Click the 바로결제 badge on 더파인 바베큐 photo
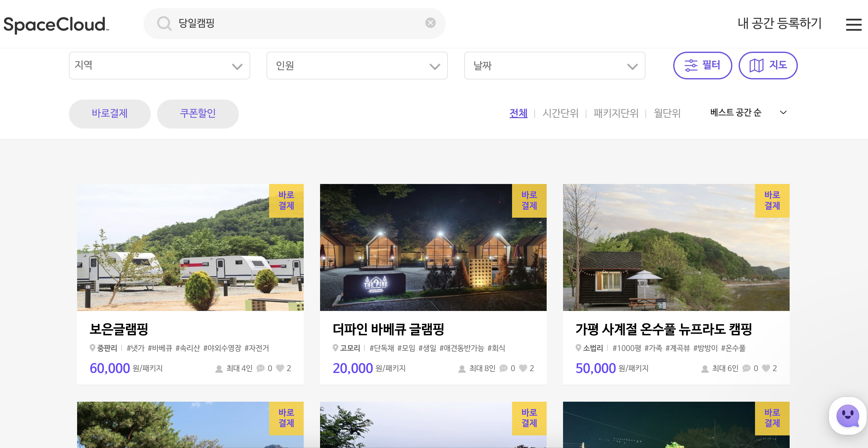This screenshot has height=448, width=868. click(529, 201)
